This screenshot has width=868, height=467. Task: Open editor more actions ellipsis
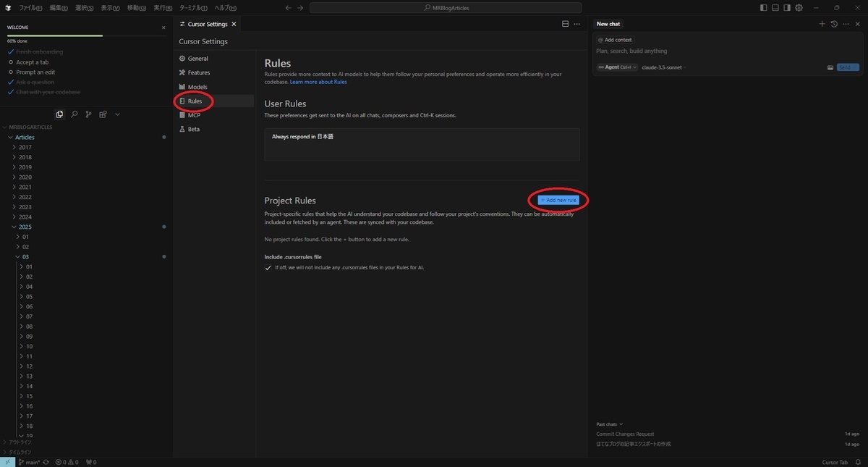pos(576,24)
